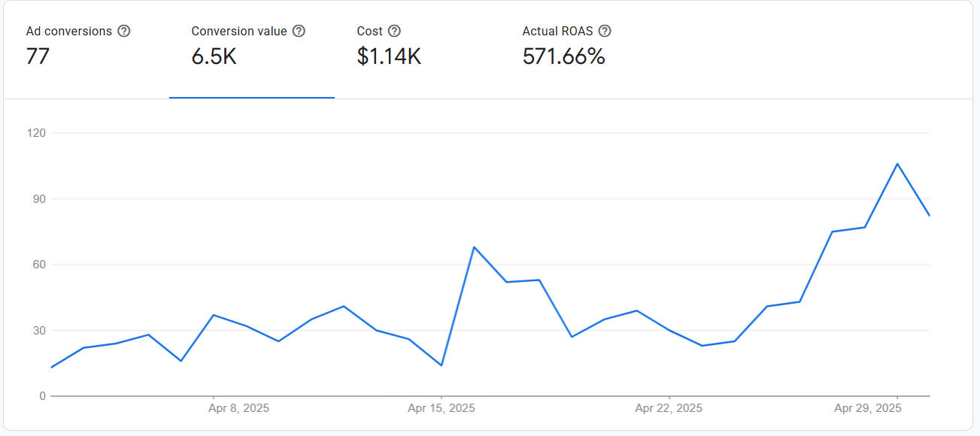Screen dimensions: 980x436
Task: Open the Conversion value help tooltip icon
Action: (299, 32)
